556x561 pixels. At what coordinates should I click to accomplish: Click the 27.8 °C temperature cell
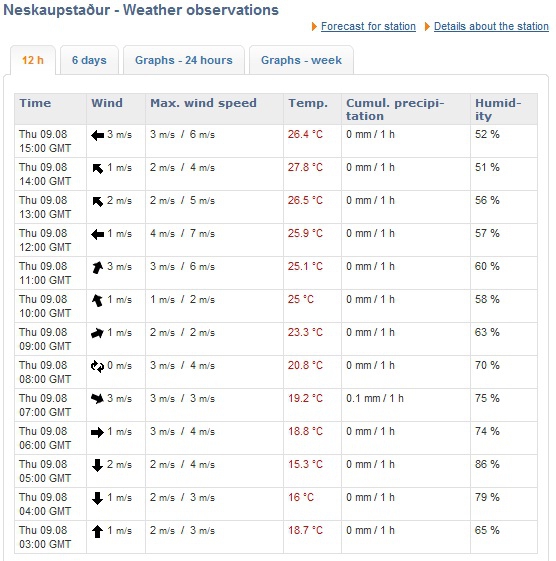312,174
